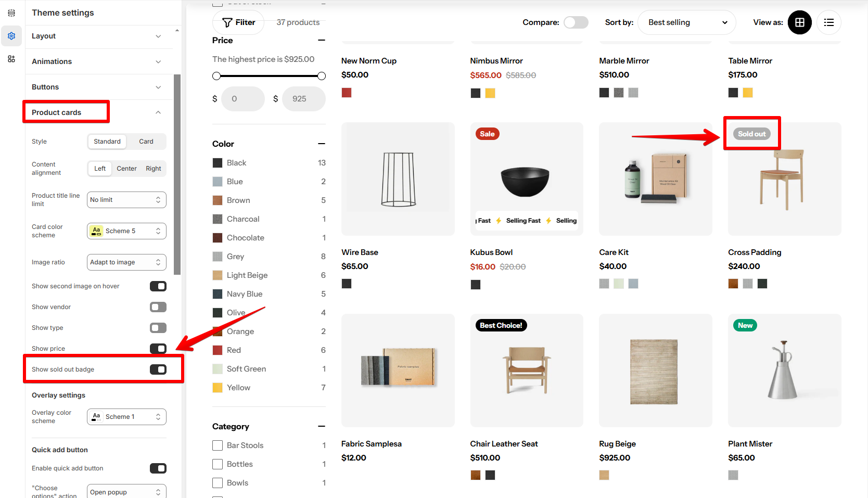868x498 pixels.
Task: Toggle the Show sold out badge switch
Action: tap(158, 369)
